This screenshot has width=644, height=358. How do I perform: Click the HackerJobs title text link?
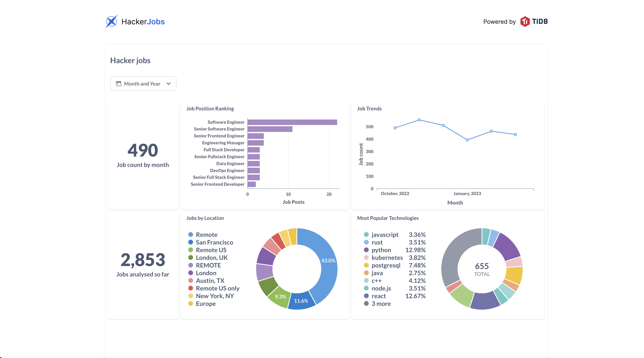143,22
